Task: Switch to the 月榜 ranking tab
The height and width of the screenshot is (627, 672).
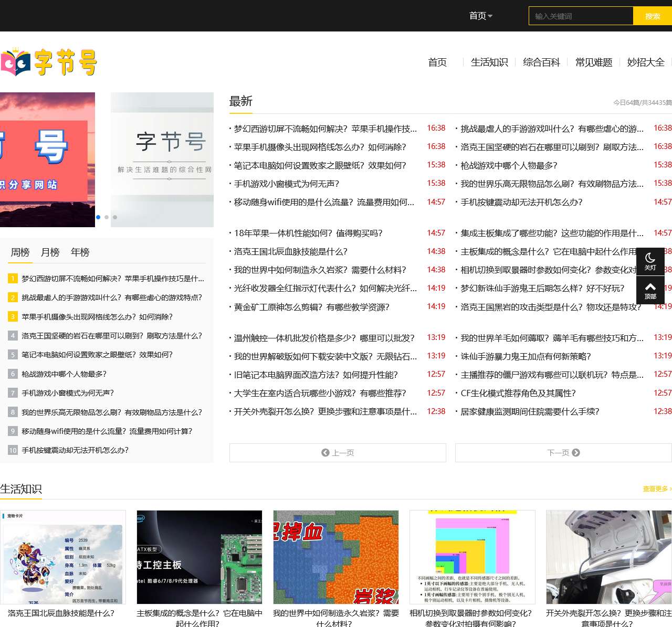Action: (x=50, y=252)
